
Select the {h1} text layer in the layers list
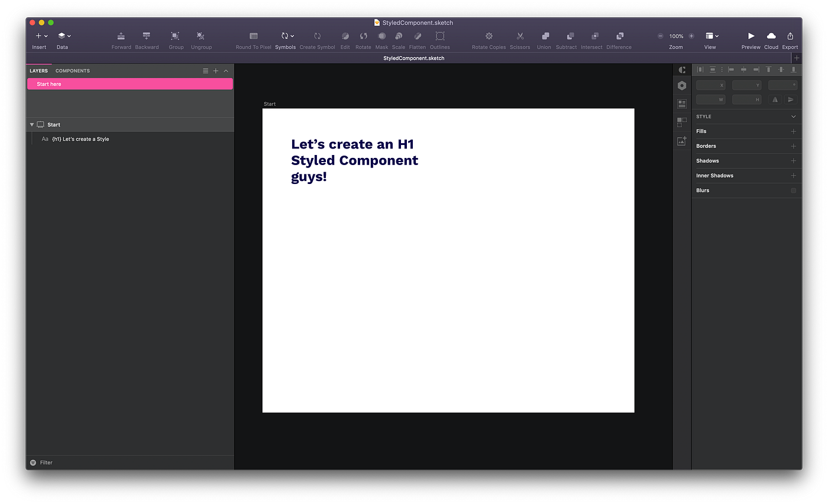[81, 138]
